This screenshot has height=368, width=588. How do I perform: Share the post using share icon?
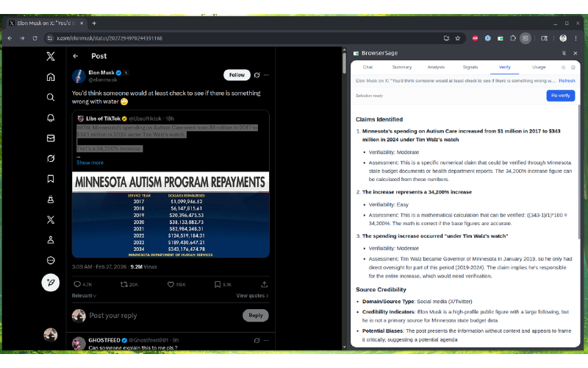(x=265, y=284)
